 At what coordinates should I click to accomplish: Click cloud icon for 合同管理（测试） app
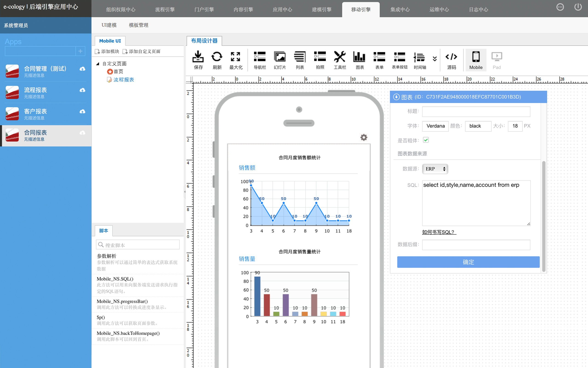(82, 69)
